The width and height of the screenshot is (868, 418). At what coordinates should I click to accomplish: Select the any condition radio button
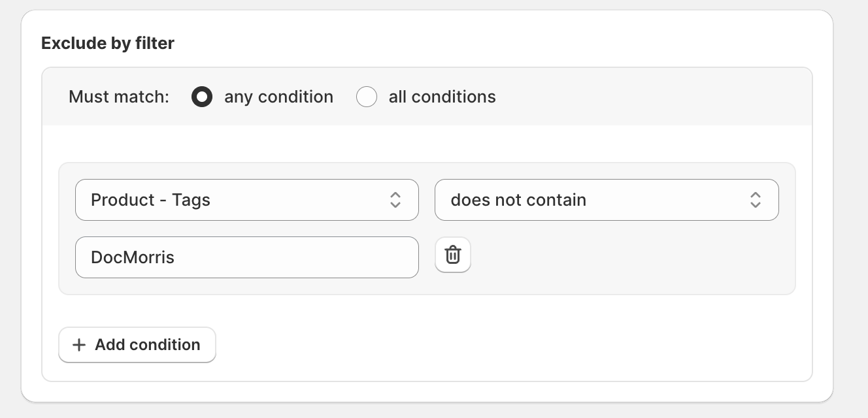[202, 97]
